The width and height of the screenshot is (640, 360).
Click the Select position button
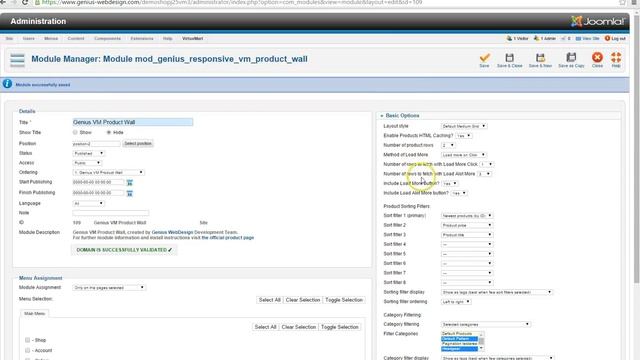138,144
